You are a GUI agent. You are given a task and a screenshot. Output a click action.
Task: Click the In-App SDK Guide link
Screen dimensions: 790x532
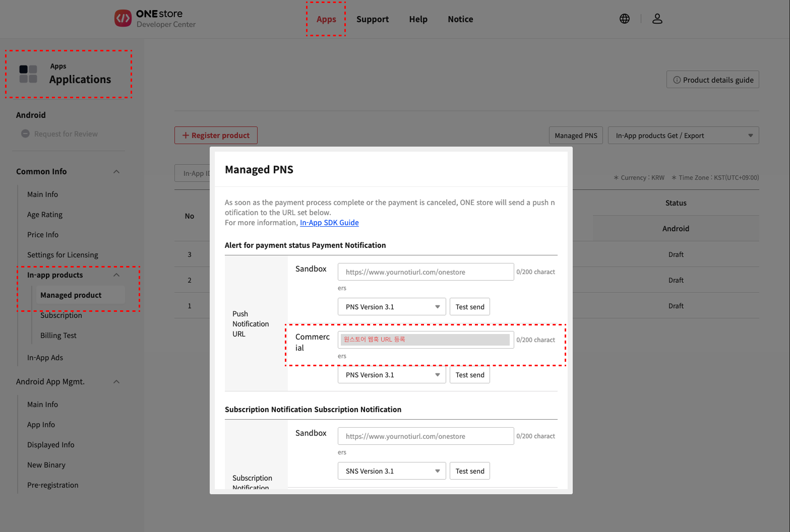(x=329, y=223)
